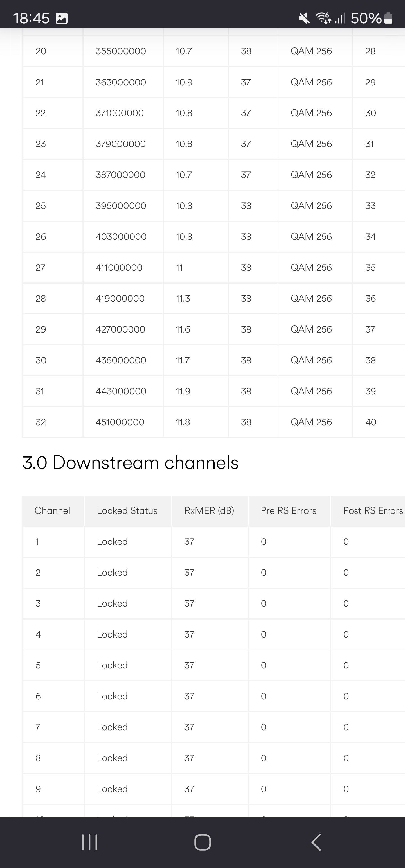Tap frequency 451000000 in row 32
The width and height of the screenshot is (405, 868).
coord(120,422)
